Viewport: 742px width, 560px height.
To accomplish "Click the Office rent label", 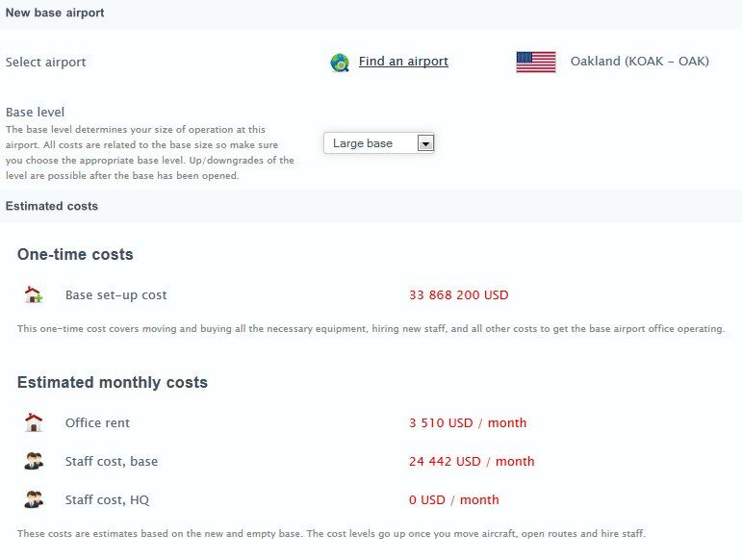I will 97,423.
